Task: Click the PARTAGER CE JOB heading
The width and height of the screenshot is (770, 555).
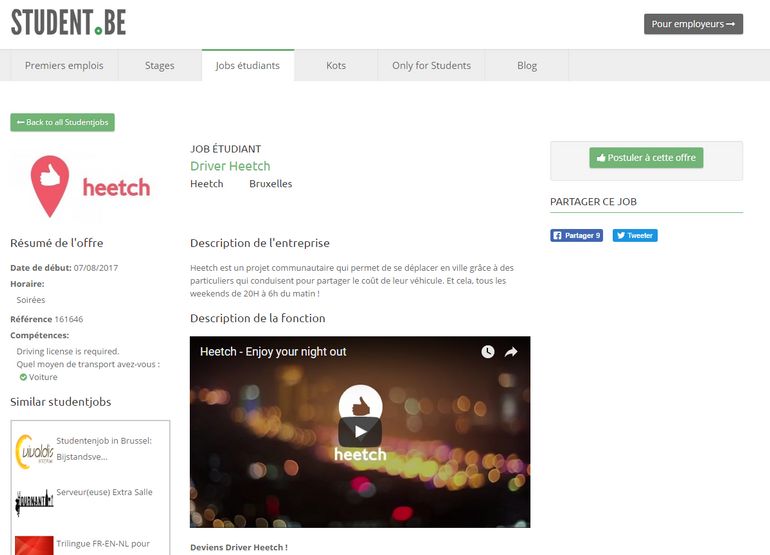Action: [x=593, y=202]
